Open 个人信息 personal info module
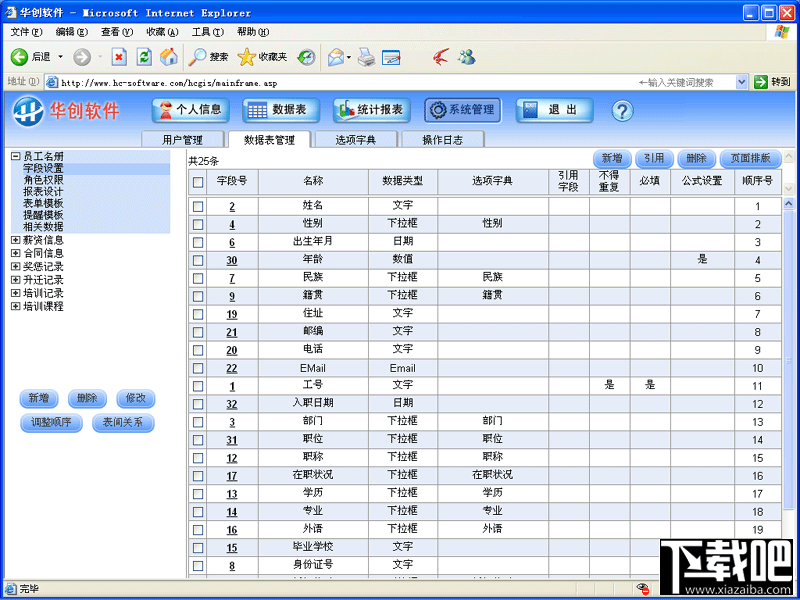 [x=190, y=110]
